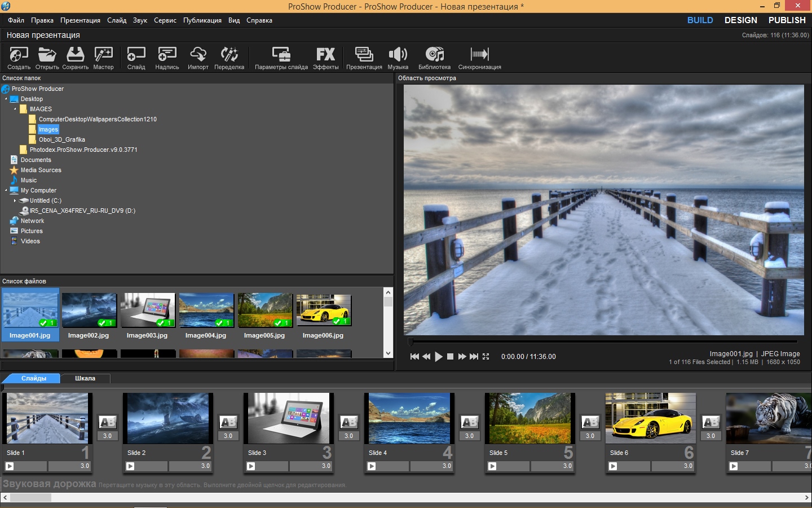Screen dimensions: 812x508
Task: Open Slide Options (Параметры слайда)
Action: coord(281,55)
